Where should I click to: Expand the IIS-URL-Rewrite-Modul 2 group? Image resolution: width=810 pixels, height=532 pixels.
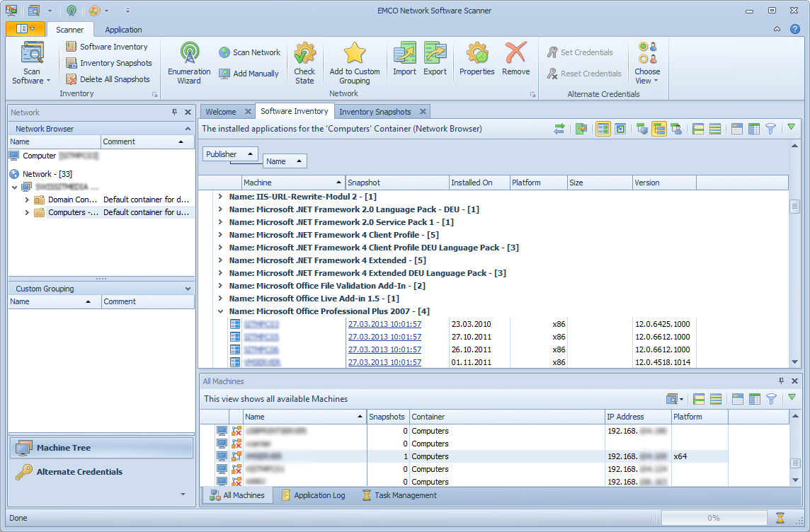coord(221,197)
